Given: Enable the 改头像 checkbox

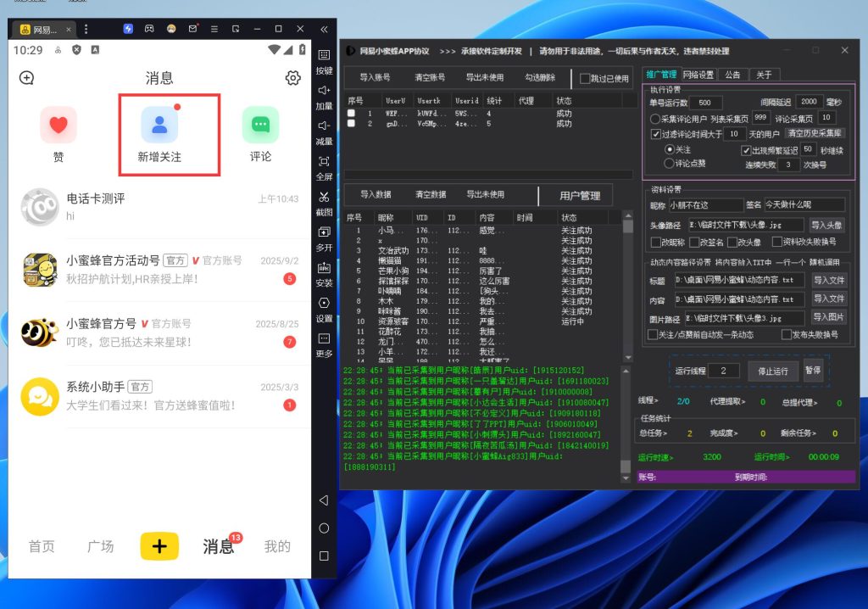Looking at the screenshot, I should click(732, 242).
